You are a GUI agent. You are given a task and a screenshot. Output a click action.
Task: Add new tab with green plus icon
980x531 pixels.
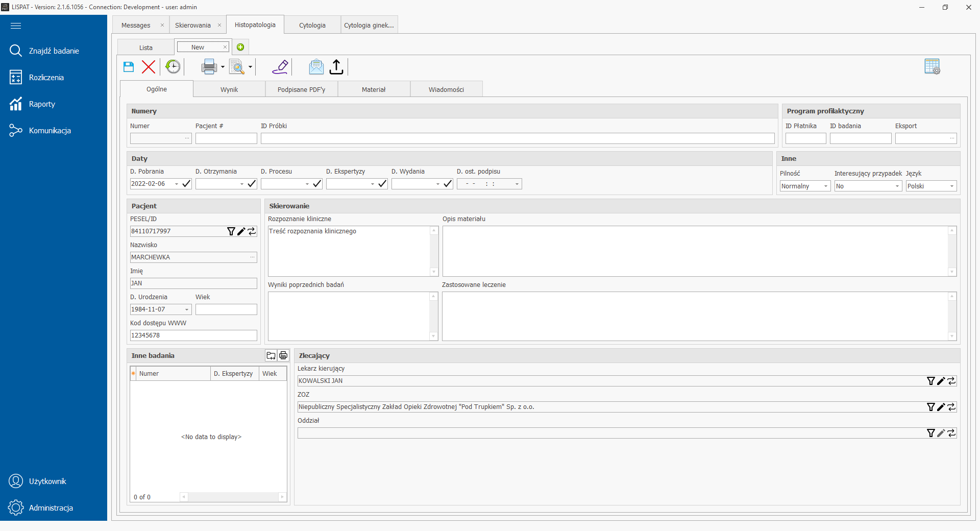click(240, 47)
